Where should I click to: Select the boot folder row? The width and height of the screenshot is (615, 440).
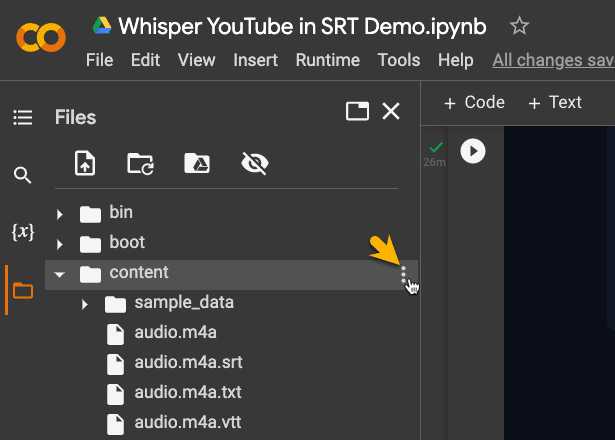point(231,243)
